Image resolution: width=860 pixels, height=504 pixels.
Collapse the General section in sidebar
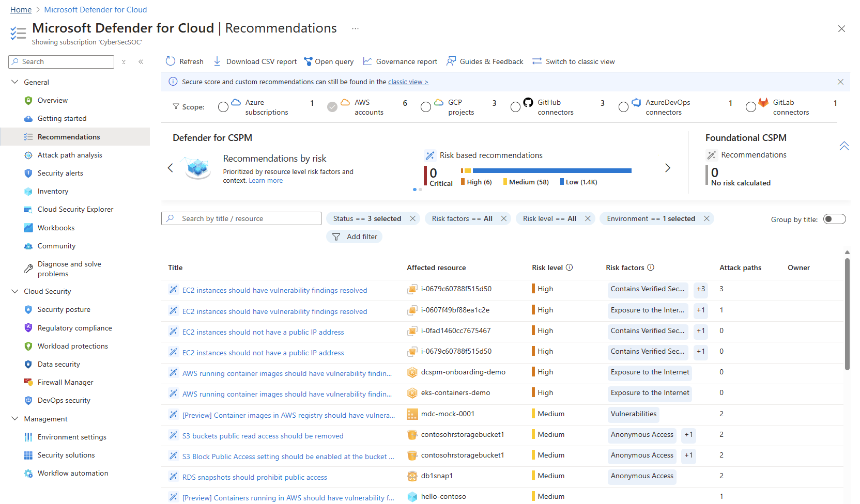tap(15, 82)
